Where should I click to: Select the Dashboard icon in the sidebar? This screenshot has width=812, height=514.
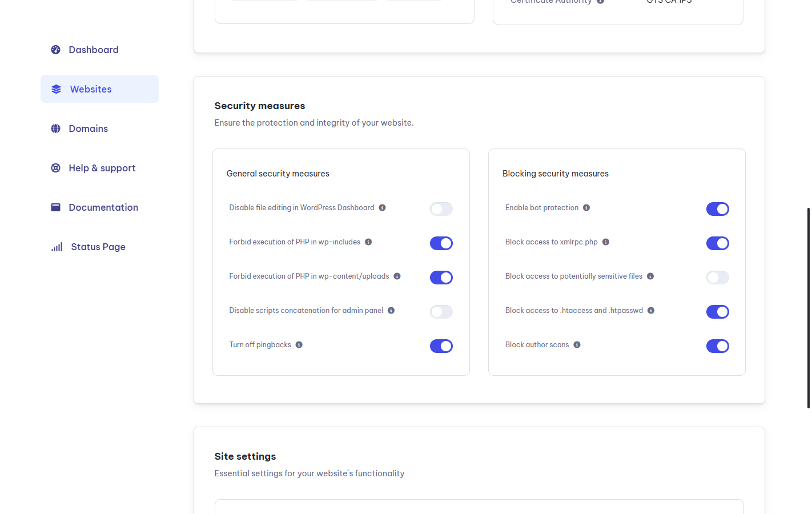55,50
